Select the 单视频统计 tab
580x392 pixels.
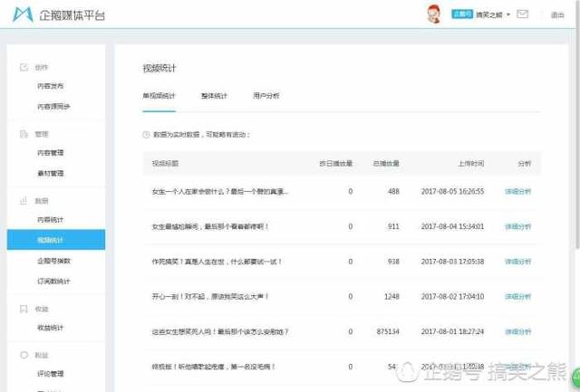click(x=159, y=95)
